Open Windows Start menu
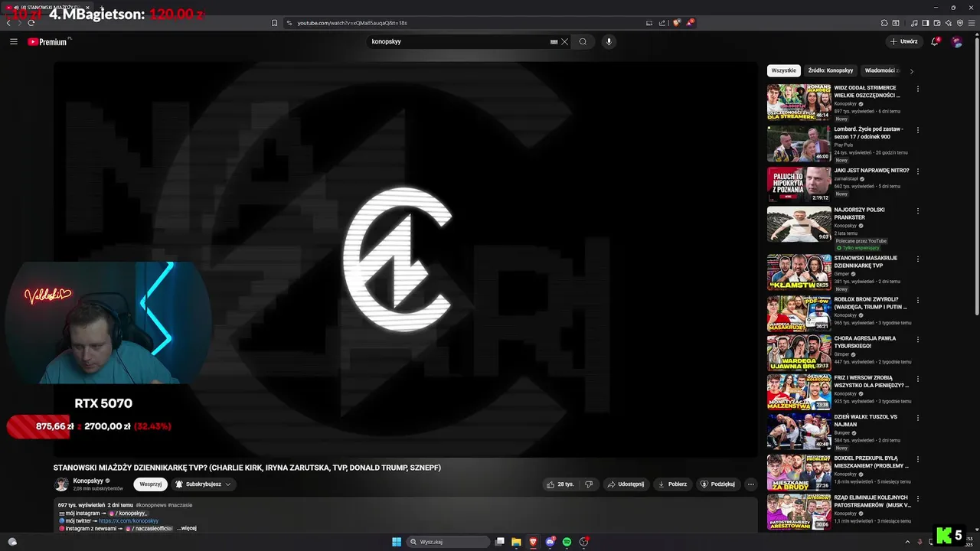 [x=397, y=542]
